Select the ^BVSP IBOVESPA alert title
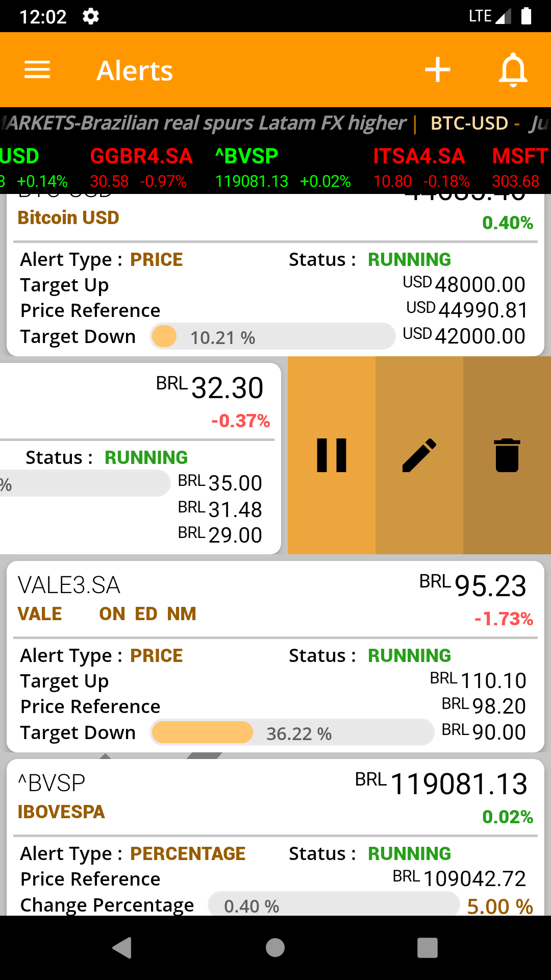Image resolution: width=551 pixels, height=980 pixels. [x=61, y=812]
